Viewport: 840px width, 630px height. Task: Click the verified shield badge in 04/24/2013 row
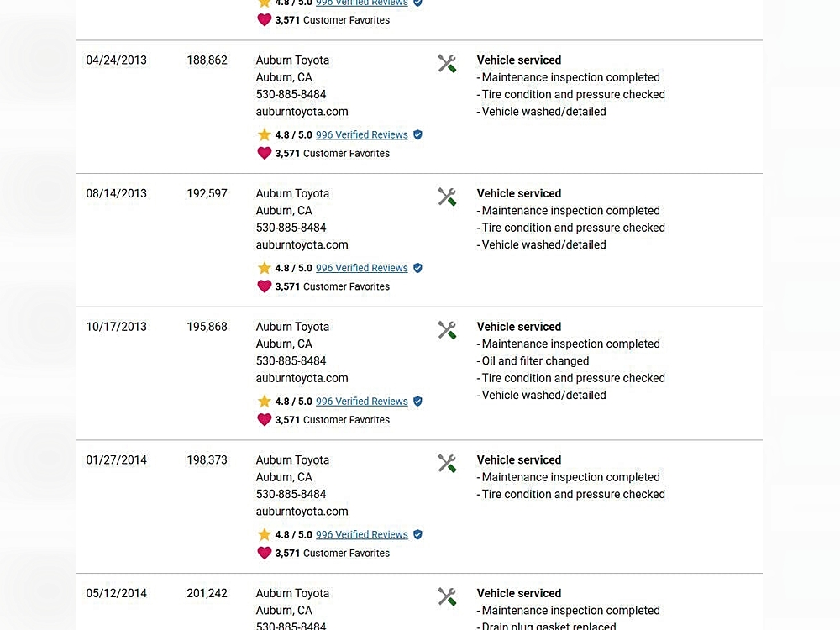point(417,134)
